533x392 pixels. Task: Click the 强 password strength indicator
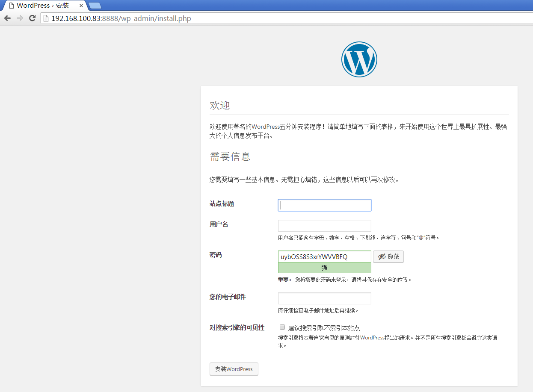(x=325, y=268)
